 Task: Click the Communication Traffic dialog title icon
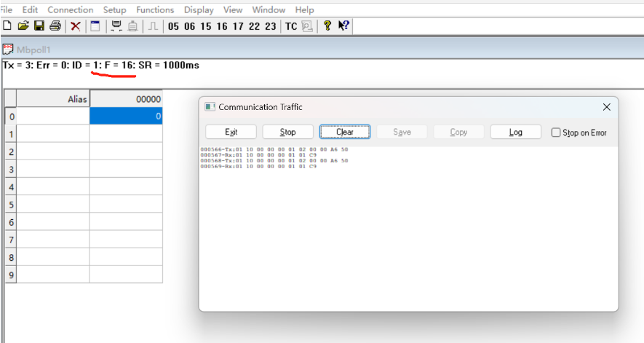tap(210, 107)
